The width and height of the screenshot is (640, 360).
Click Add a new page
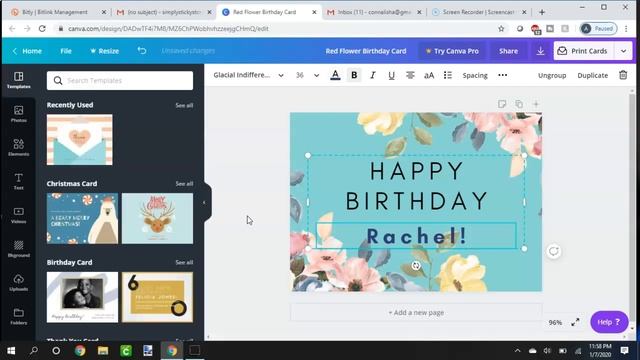coord(416,313)
